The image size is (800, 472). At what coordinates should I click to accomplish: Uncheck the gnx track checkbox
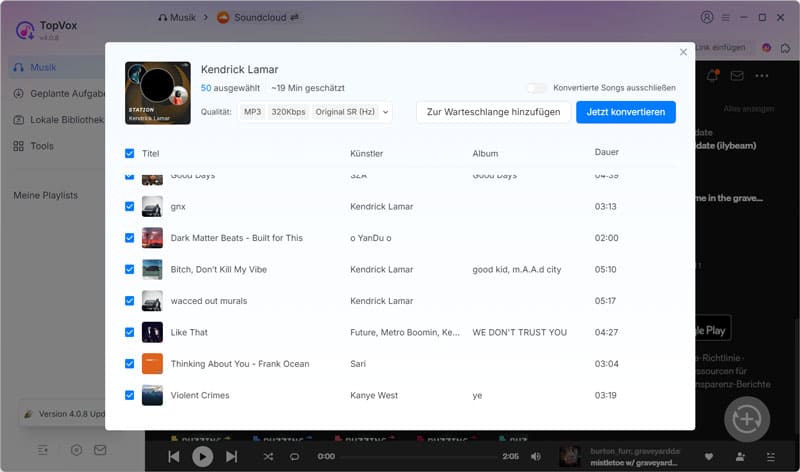tap(130, 207)
